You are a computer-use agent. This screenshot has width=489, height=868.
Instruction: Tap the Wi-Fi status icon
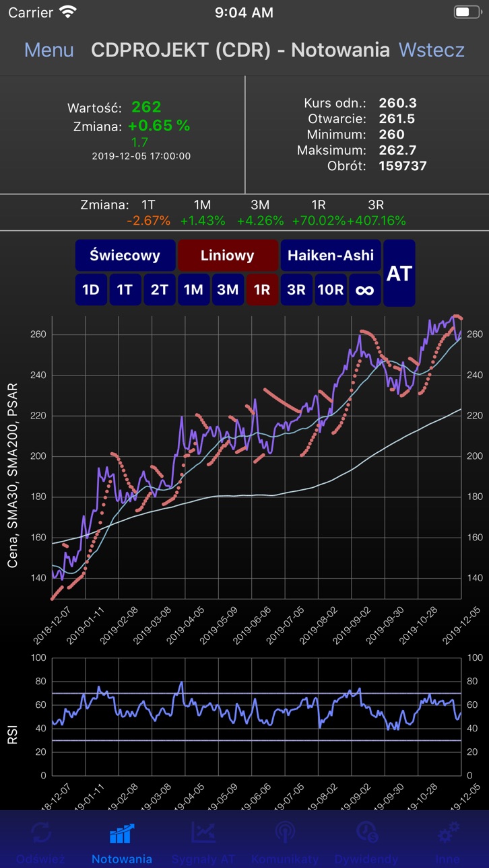tap(68, 12)
